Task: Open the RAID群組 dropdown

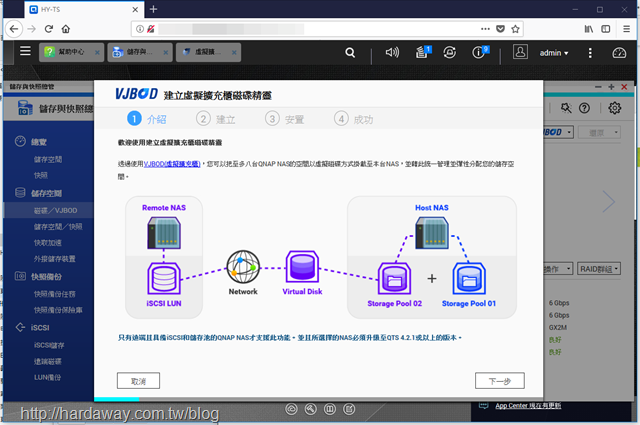Action: (599, 269)
